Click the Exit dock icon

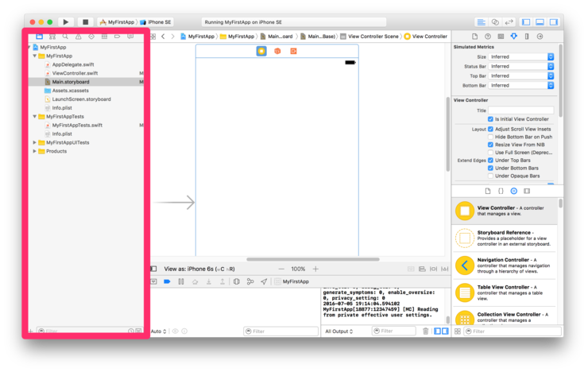(x=293, y=51)
